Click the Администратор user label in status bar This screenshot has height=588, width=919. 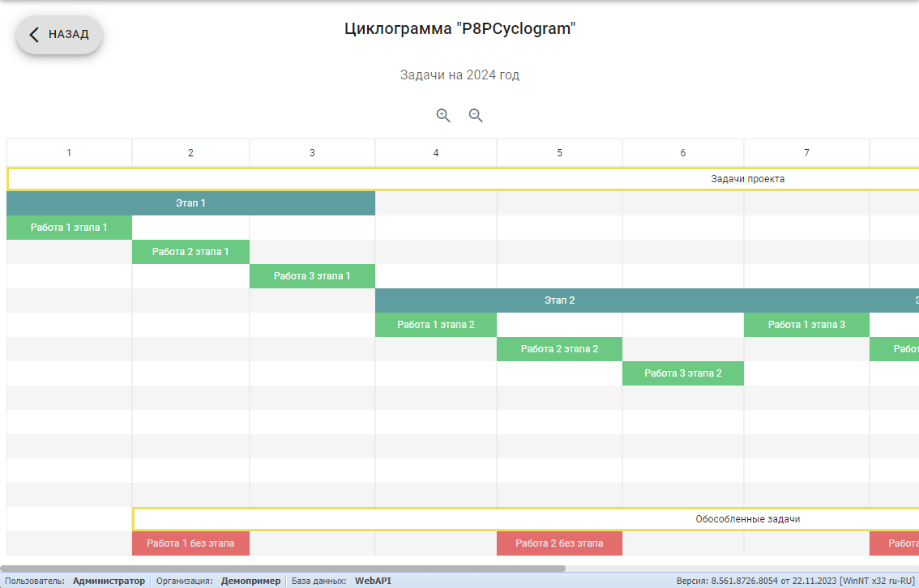point(108,581)
